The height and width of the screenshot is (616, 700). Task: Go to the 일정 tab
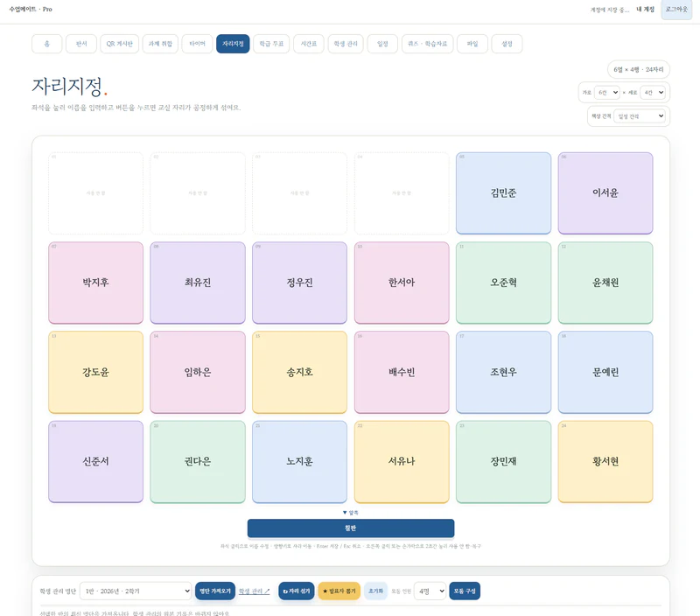(382, 44)
